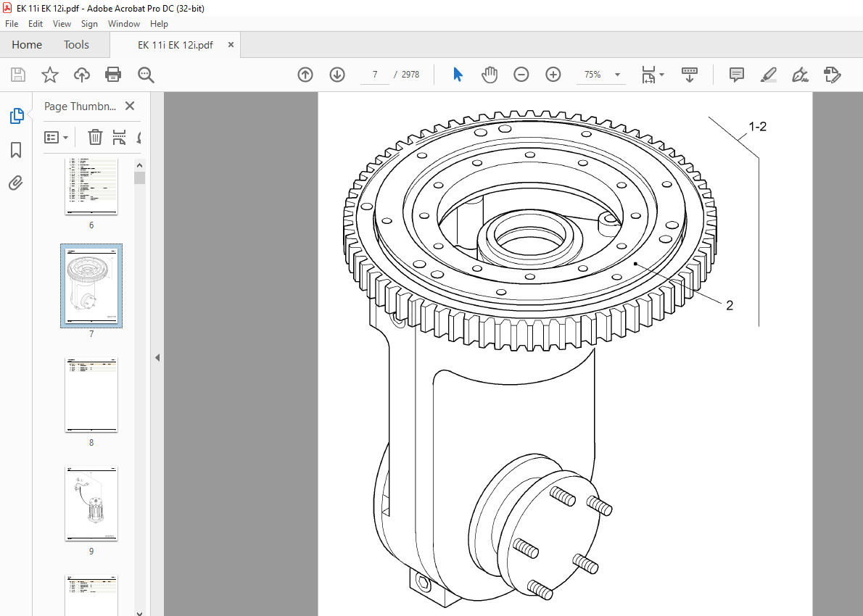This screenshot has width=863, height=616.
Task: Click the Save file icon
Action: tap(18, 75)
